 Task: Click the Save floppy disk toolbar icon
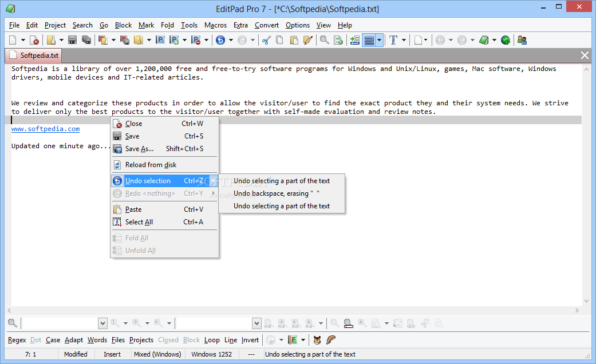(72, 40)
